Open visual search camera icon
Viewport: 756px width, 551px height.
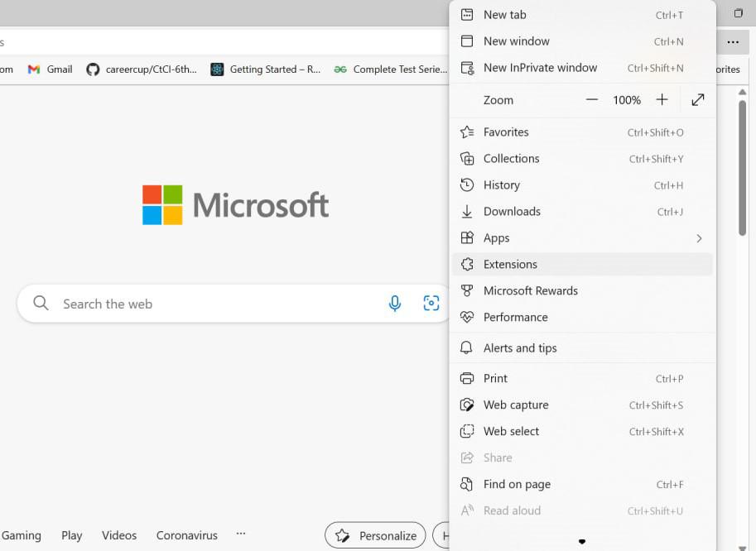pyautogui.click(x=431, y=303)
